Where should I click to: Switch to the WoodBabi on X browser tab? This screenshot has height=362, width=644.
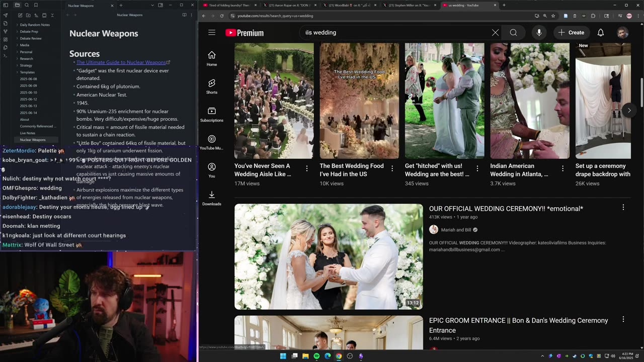pyautogui.click(x=349, y=5)
